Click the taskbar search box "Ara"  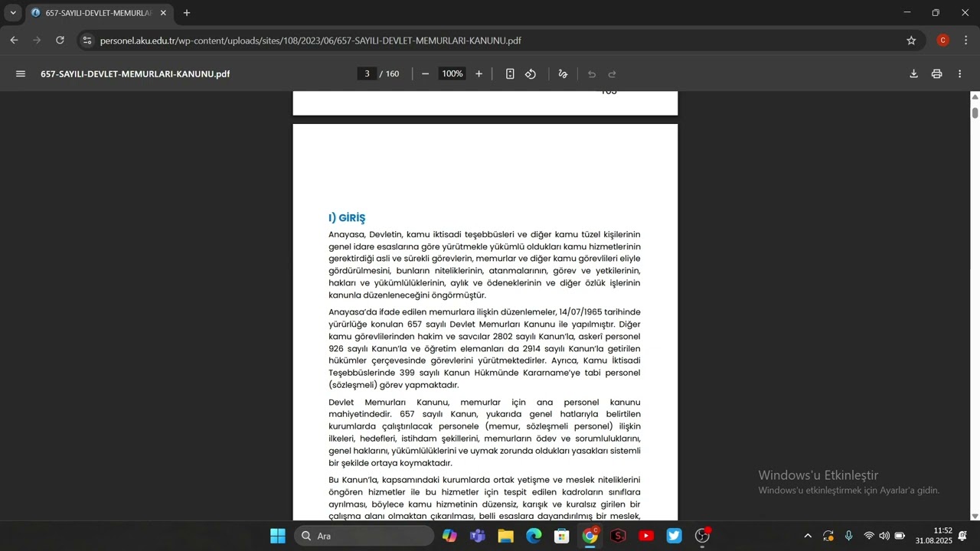(364, 536)
